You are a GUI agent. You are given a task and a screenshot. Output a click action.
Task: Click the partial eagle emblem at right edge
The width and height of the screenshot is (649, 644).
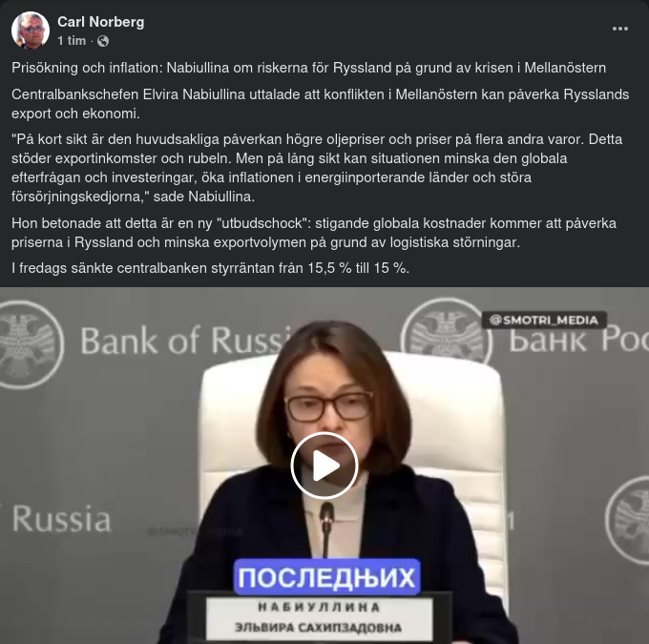tap(627, 519)
